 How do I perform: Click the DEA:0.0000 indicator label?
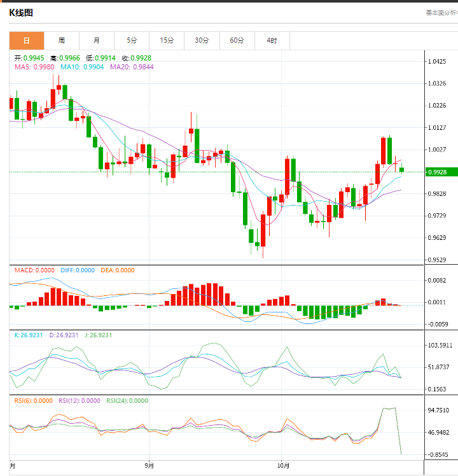[118, 270]
